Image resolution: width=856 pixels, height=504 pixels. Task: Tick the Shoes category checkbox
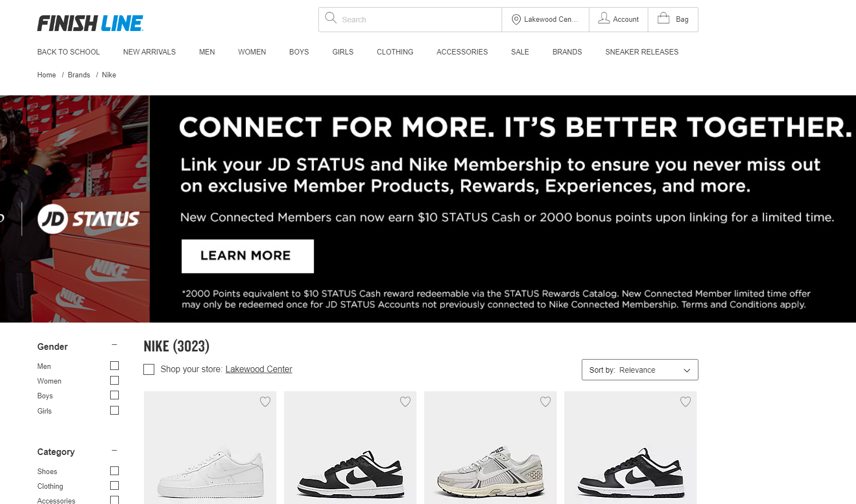pyautogui.click(x=114, y=471)
